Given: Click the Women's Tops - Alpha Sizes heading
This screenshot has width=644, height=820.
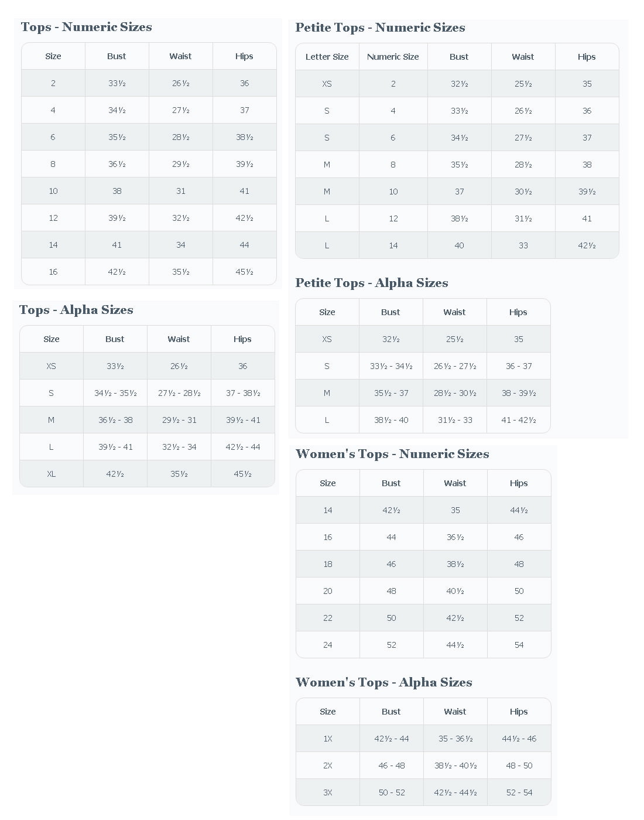Looking at the screenshot, I should coord(384,682).
